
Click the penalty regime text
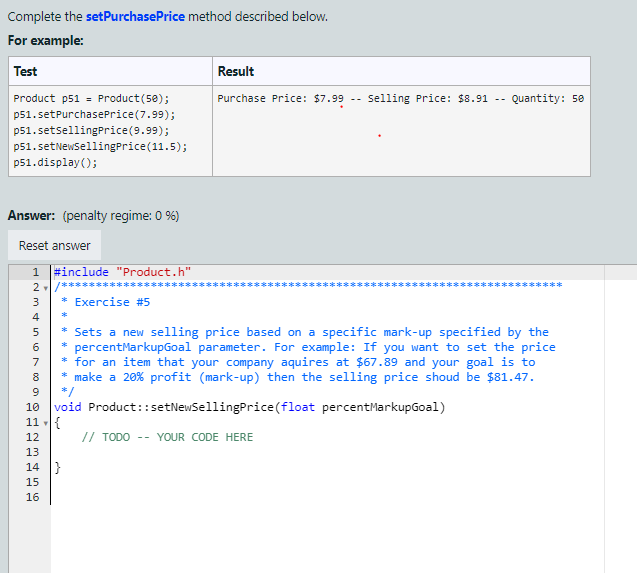tap(121, 216)
